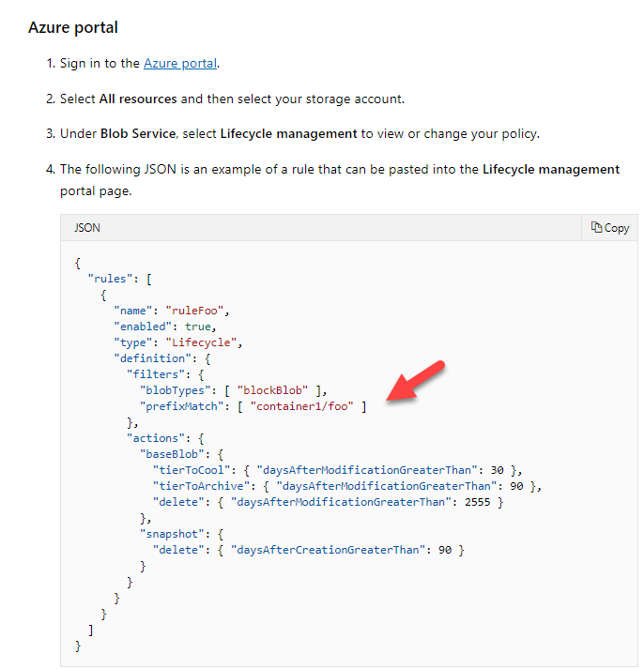Click the JSON language label
Screen dimensions: 644x669
[x=87, y=228]
